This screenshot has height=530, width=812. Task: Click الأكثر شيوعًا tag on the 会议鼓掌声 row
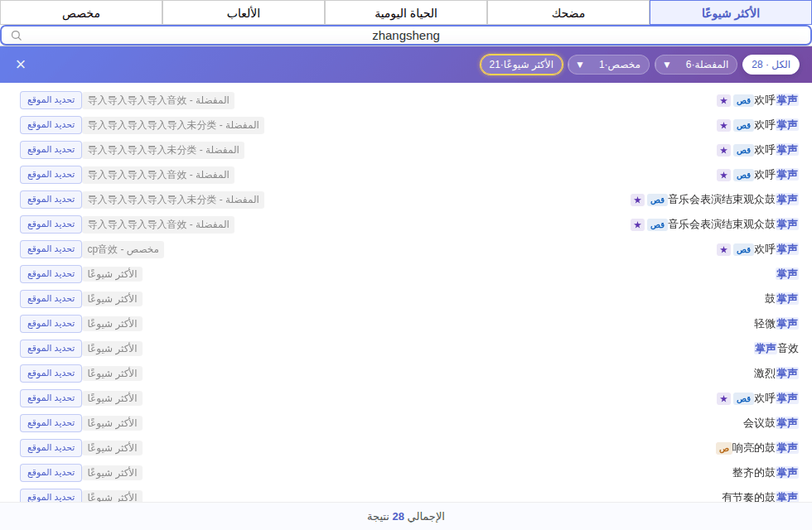pos(112,423)
